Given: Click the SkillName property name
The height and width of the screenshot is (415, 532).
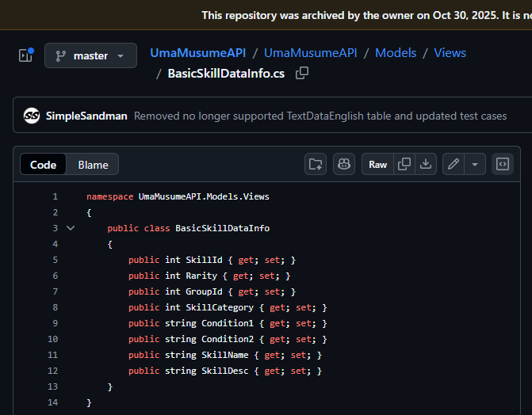Looking at the screenshot, I should coord(225,355).
